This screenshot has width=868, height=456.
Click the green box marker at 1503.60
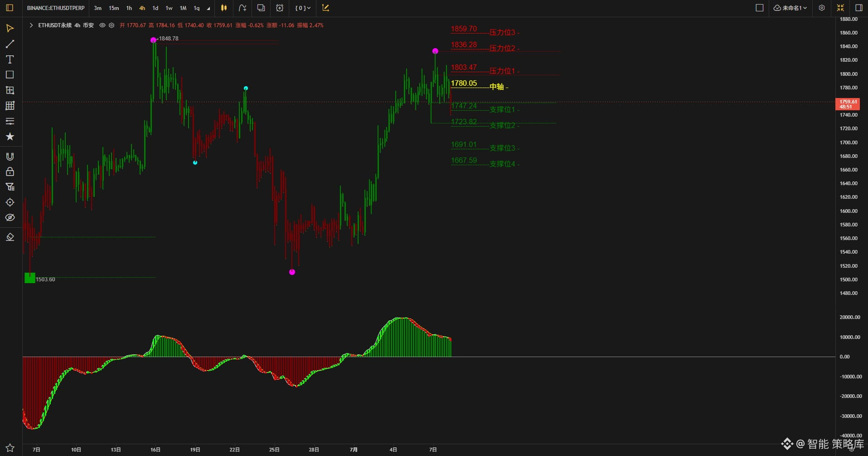[x=29, y=278]
